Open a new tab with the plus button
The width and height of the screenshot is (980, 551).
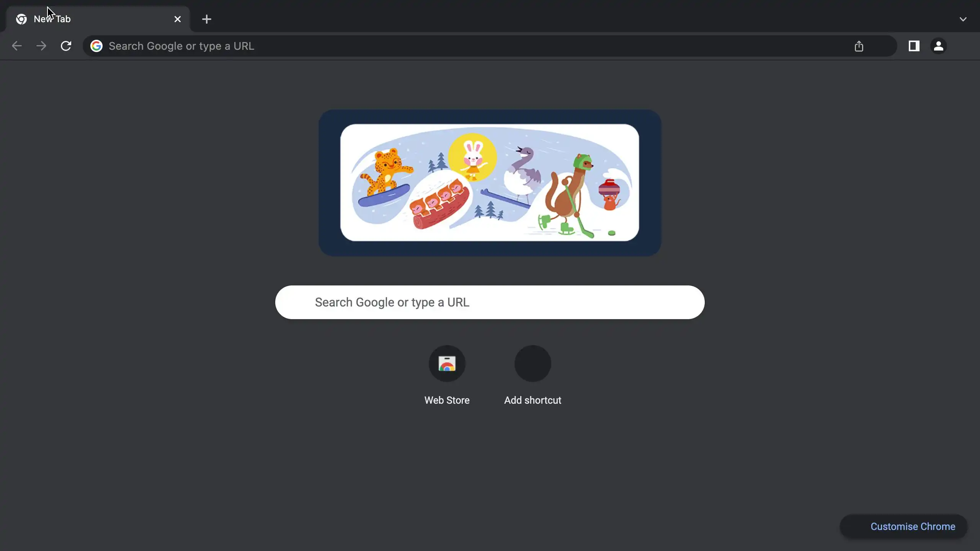click(x=207, y=19)
